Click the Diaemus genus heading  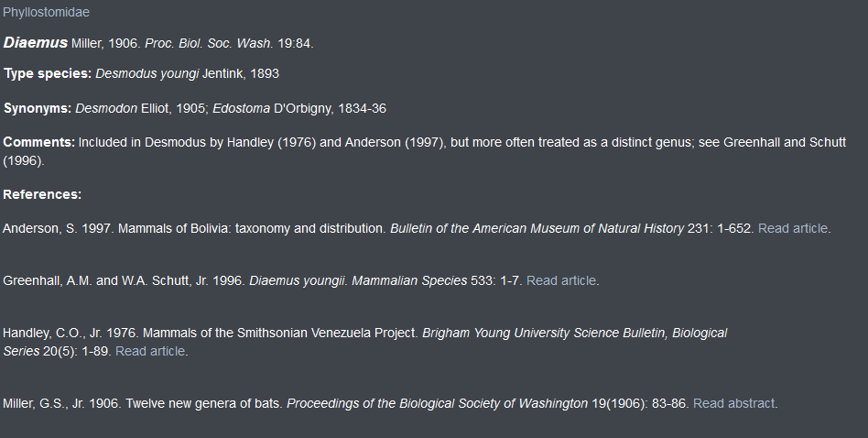coord(36,43)
